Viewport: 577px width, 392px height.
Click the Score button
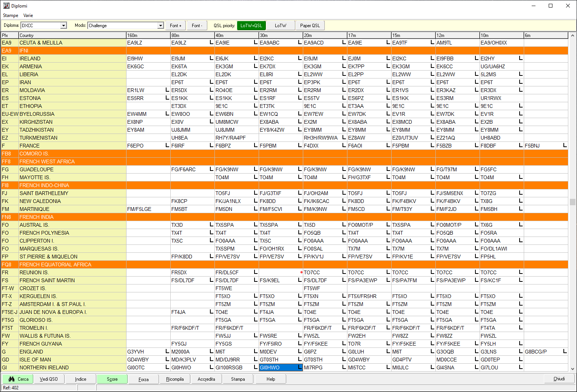coord(112,379)
